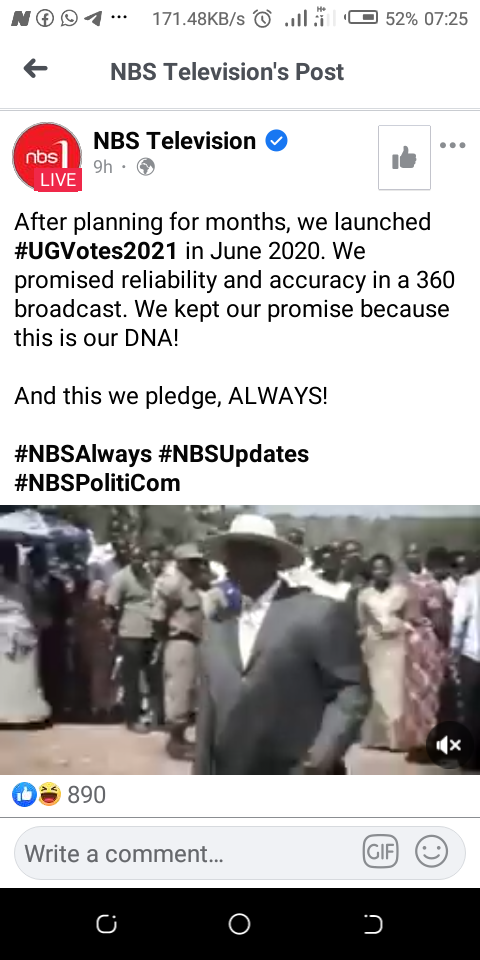Screen dimensions: 480x960
Task: Open the #NBSAlways hashtag
Action: 83,454
